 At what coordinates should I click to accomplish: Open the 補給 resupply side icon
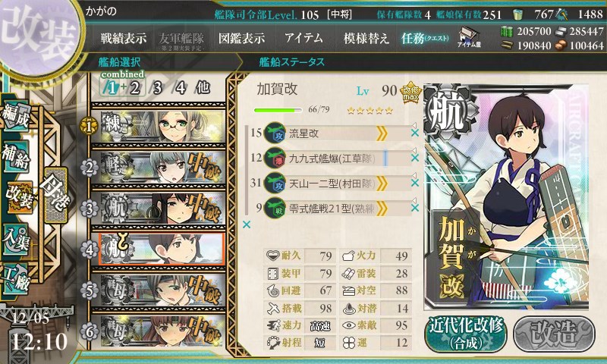pos(15,156)
